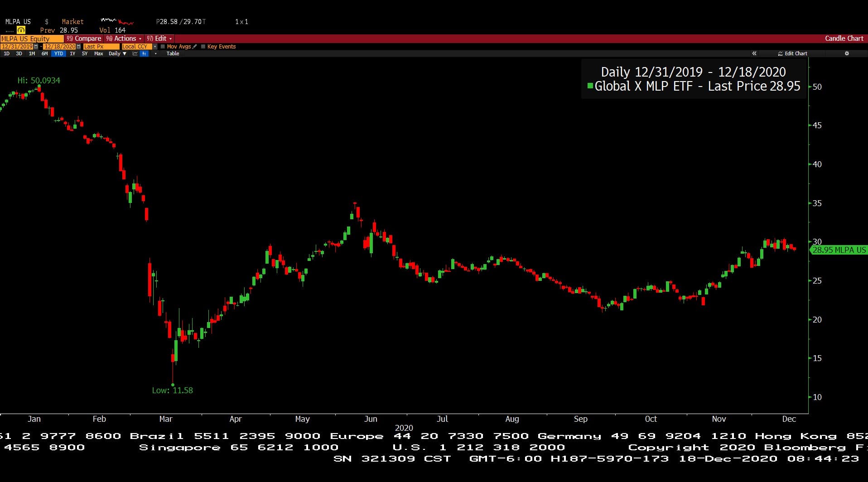Select the YTD range tab

click(x=58, y=53)
